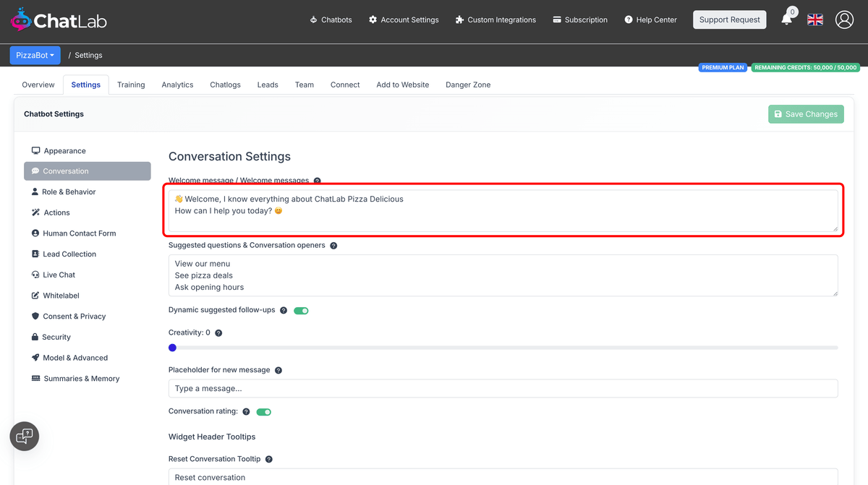Select Role & Behavior in settings sidebar
Image resolution: width=868 pixels, height=485 pixels.
(x=69, y=192)
